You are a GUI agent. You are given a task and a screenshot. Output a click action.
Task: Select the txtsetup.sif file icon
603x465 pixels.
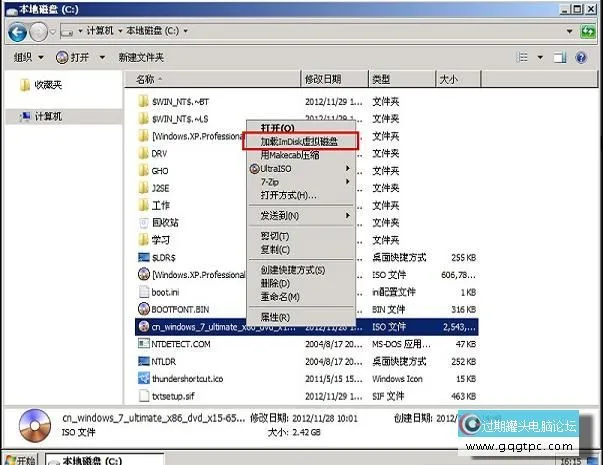click(144, 396)
